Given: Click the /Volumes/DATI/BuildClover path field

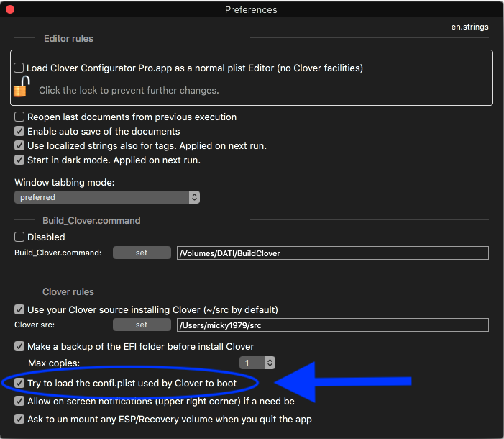Looking at the screenshot, I should 333,253.
